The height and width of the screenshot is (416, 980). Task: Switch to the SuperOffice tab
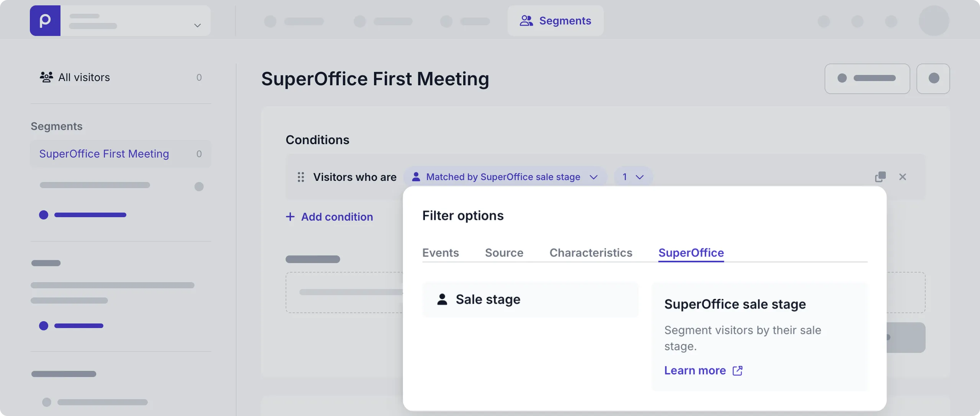point(691,253)
